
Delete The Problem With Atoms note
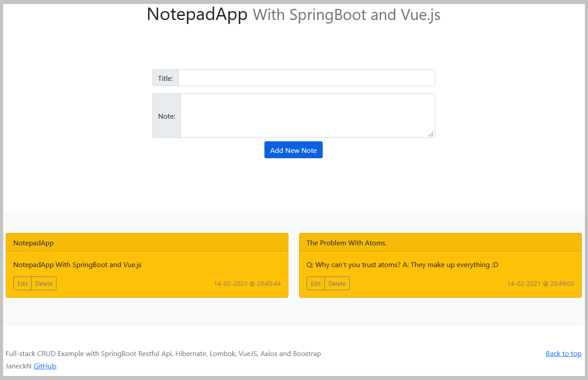(x=337, y=284)
